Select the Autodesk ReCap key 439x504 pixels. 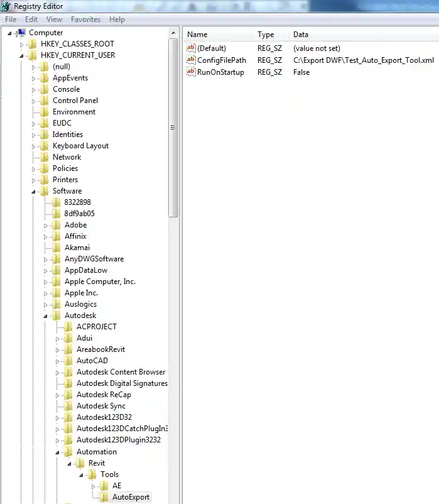[x=104, y=395]
